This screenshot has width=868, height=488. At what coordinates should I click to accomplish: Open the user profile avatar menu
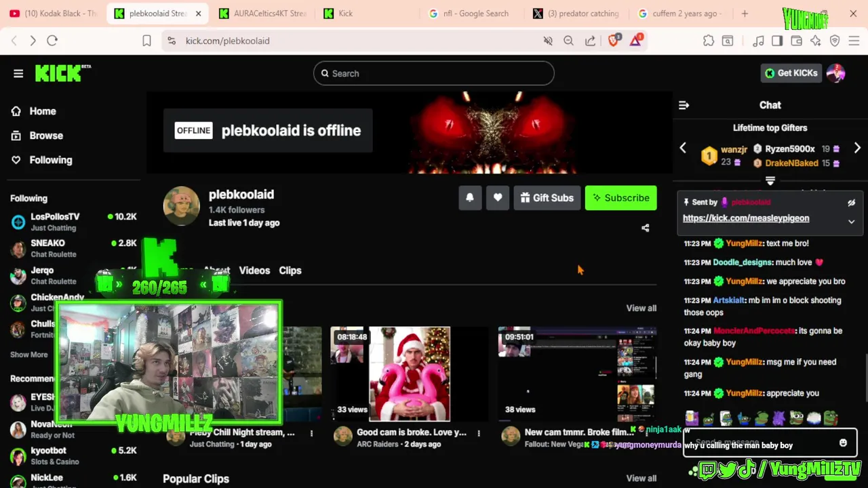836,73
